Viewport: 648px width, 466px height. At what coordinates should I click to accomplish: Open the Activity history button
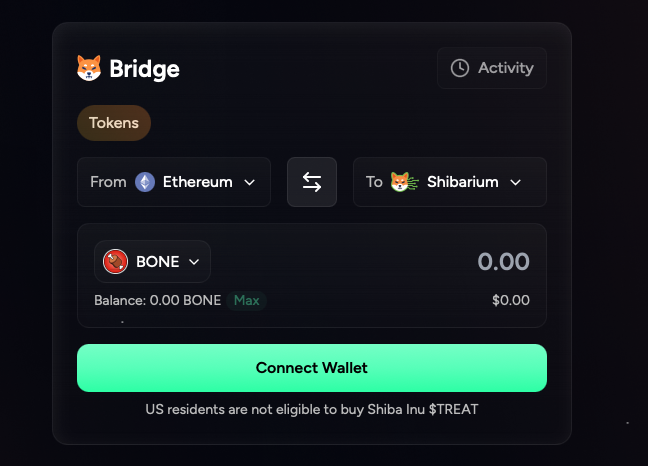click(492, 68)
